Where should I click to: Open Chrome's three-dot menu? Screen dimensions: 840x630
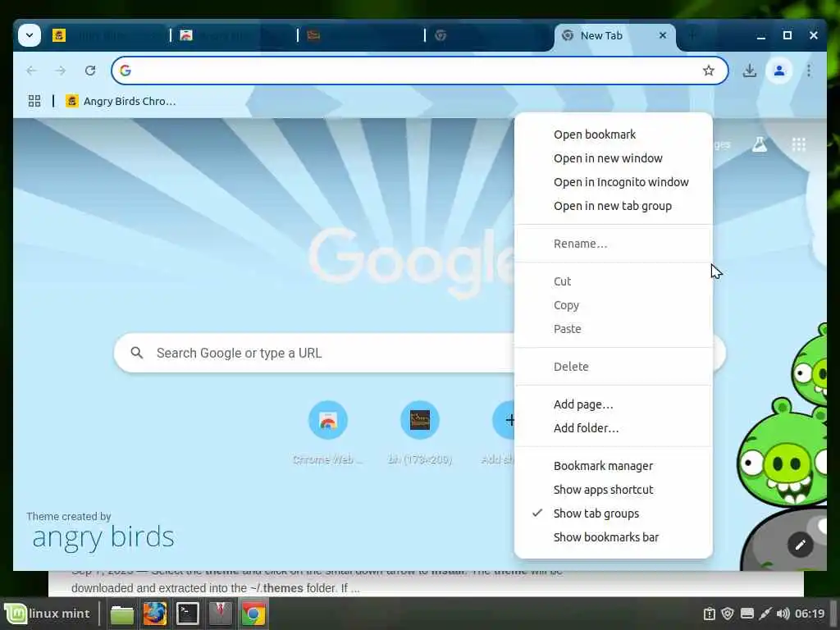pyautogui.click(x=808, y=71)
